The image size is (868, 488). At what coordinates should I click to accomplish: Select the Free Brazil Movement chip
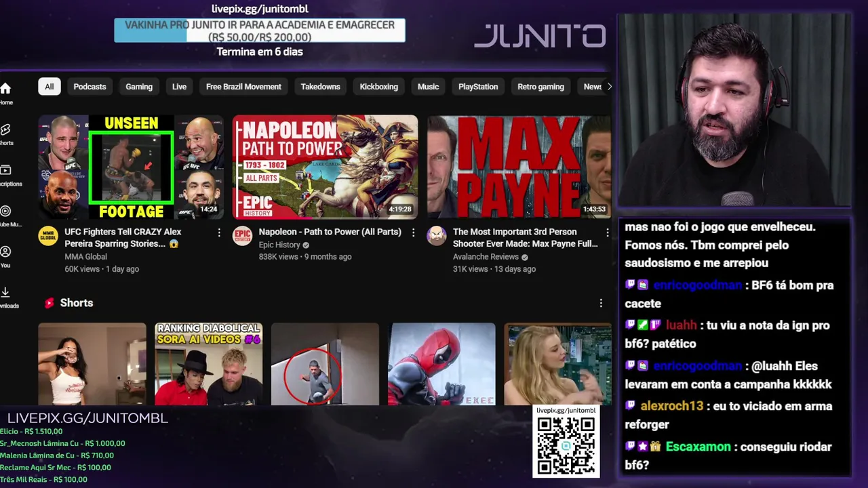click(x=243, y=87)
